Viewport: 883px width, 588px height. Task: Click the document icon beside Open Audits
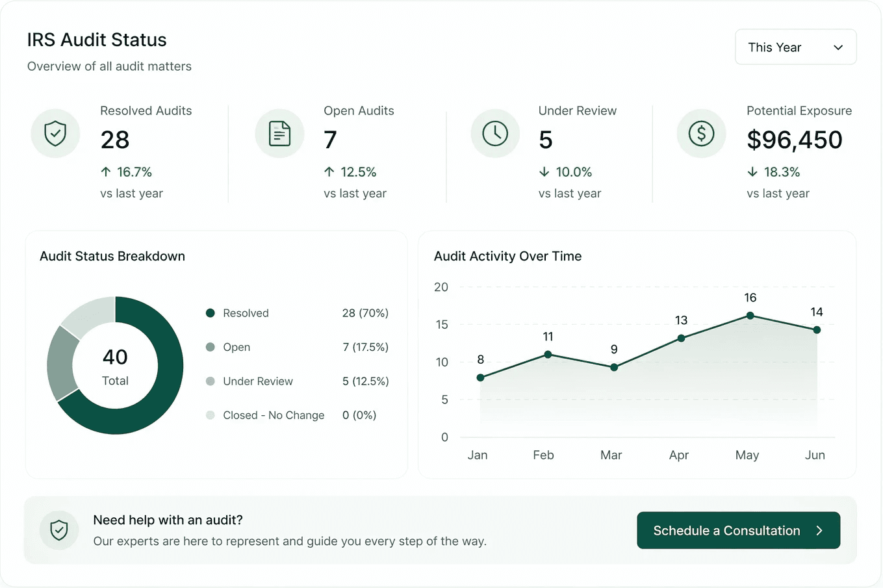279,133
